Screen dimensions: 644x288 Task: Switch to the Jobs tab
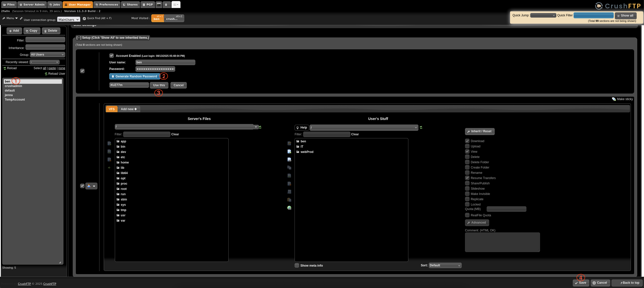click(55, 5)
